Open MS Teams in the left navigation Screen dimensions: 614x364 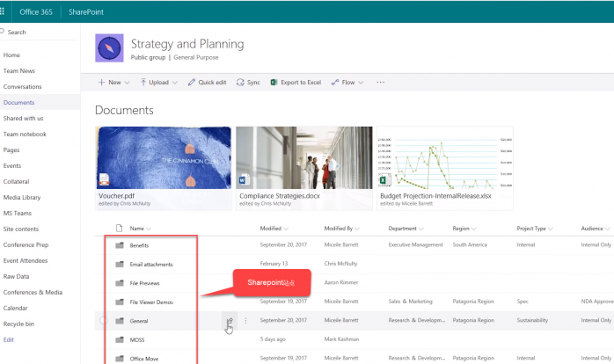[18, 213]
